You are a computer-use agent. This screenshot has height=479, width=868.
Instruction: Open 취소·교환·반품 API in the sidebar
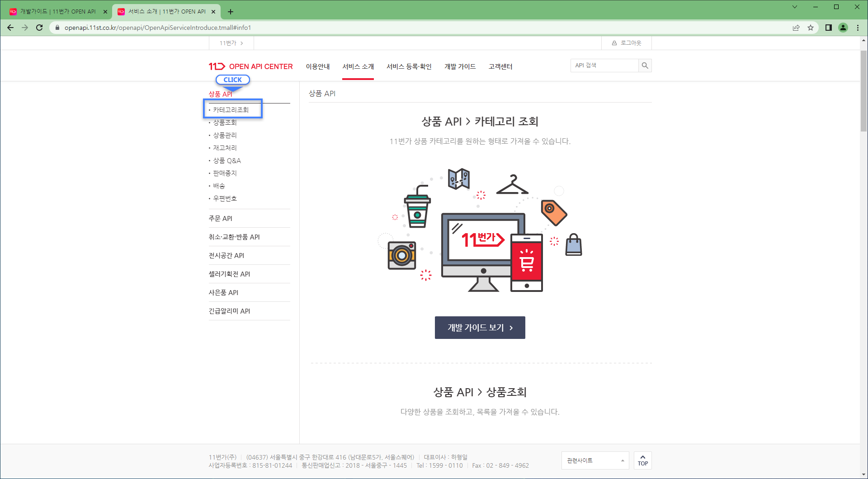click(x=234, y=237)
